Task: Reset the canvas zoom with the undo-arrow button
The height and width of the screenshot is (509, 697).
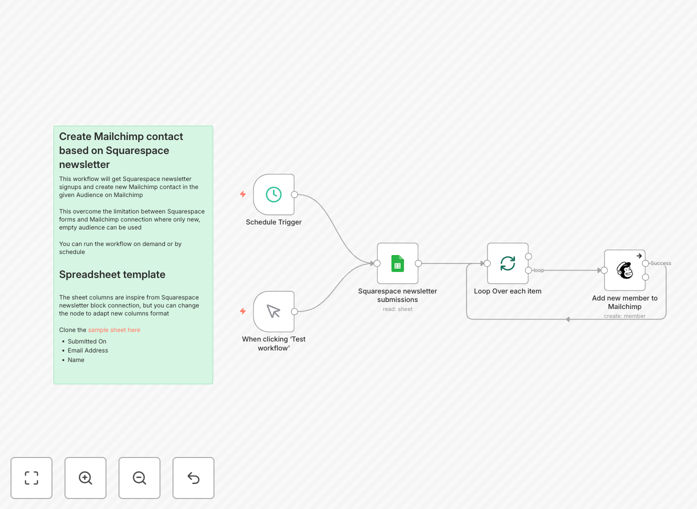Action: click(x=193, y=478)
